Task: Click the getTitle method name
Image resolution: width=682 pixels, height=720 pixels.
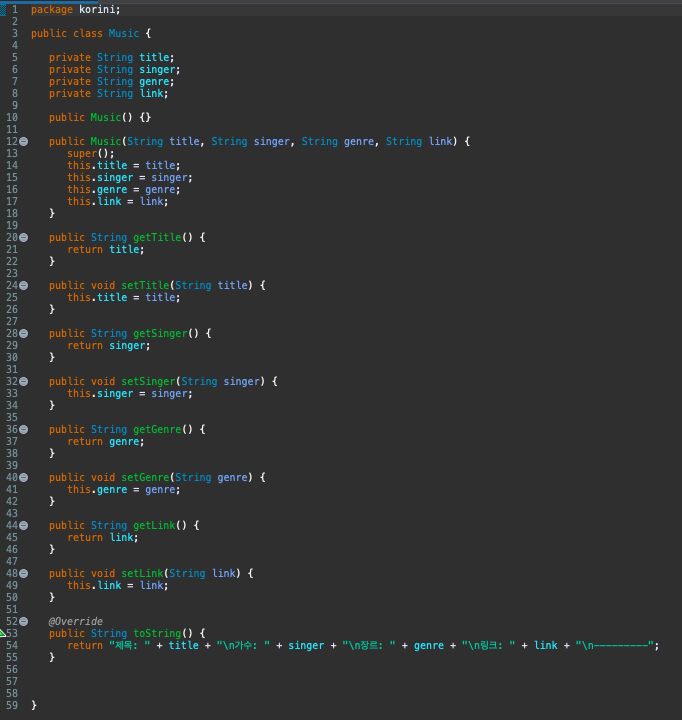Action: point(157,237)
